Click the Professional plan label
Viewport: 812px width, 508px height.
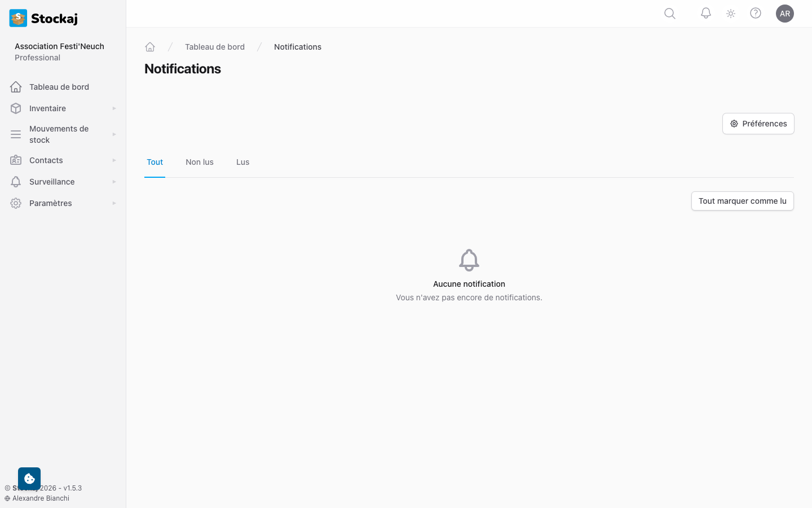37,58
